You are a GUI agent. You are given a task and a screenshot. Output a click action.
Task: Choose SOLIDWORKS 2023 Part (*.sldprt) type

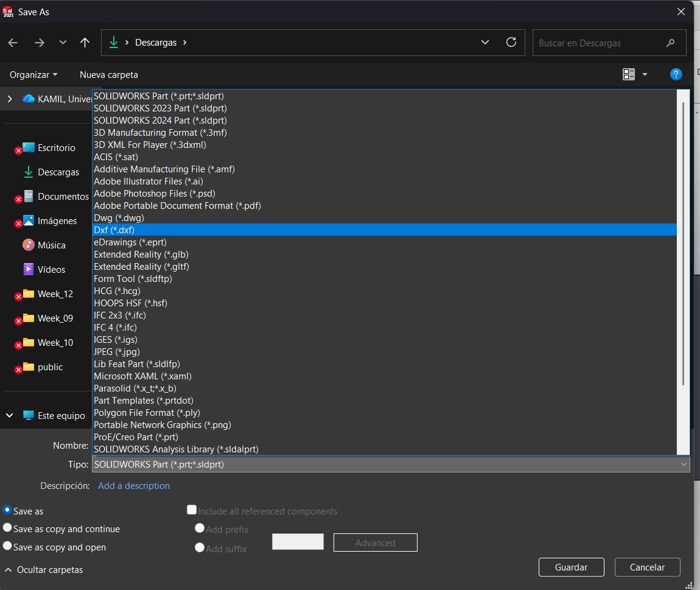click(x=384, y=108)
